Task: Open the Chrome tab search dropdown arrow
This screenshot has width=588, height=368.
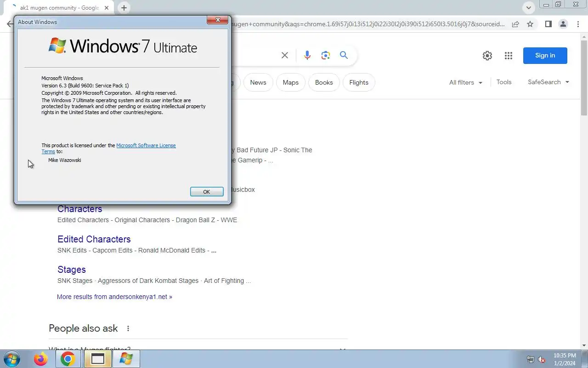Action: (529, 8)
